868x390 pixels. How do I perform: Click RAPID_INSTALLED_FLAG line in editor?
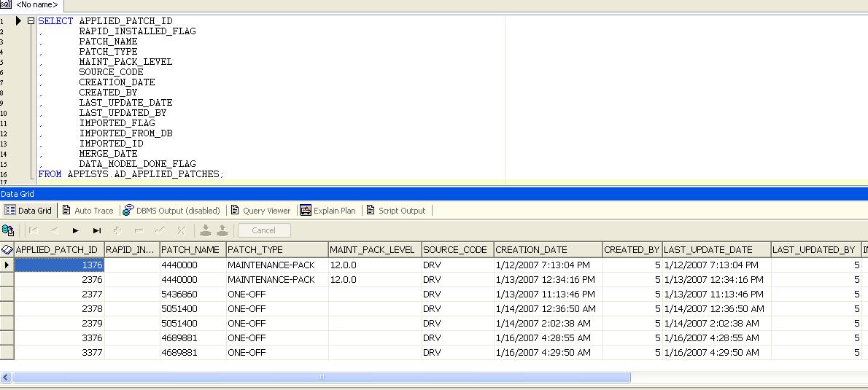(x=137, y=31)
